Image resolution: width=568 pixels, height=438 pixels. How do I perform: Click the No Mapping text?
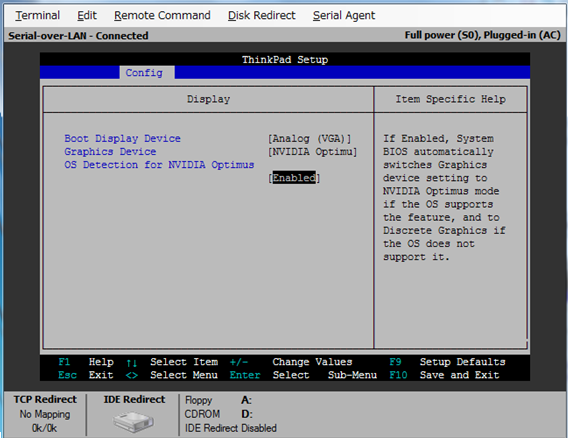(45, 414)
